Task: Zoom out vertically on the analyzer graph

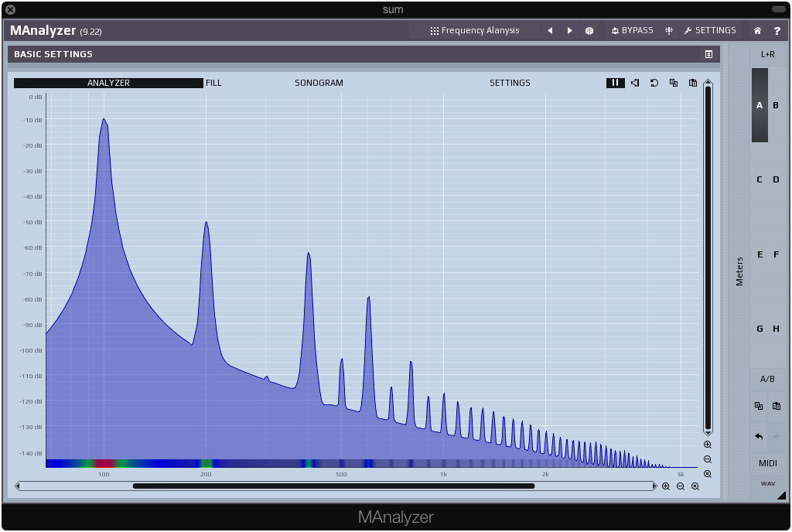Action: coord(708,459)
